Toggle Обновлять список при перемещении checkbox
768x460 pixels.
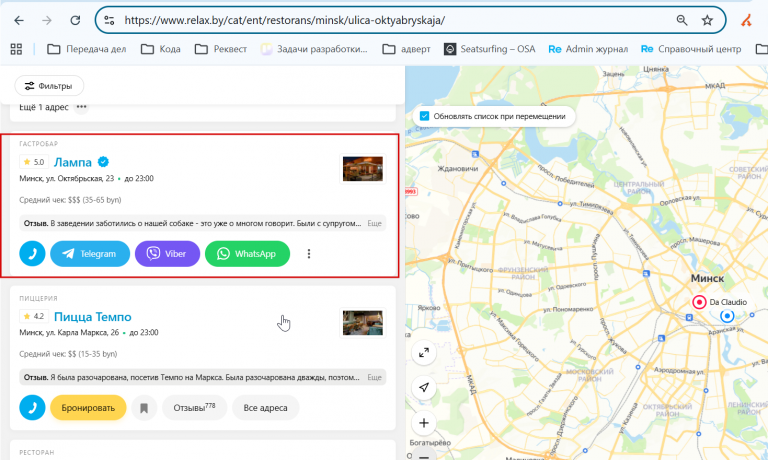click(425, 116)
